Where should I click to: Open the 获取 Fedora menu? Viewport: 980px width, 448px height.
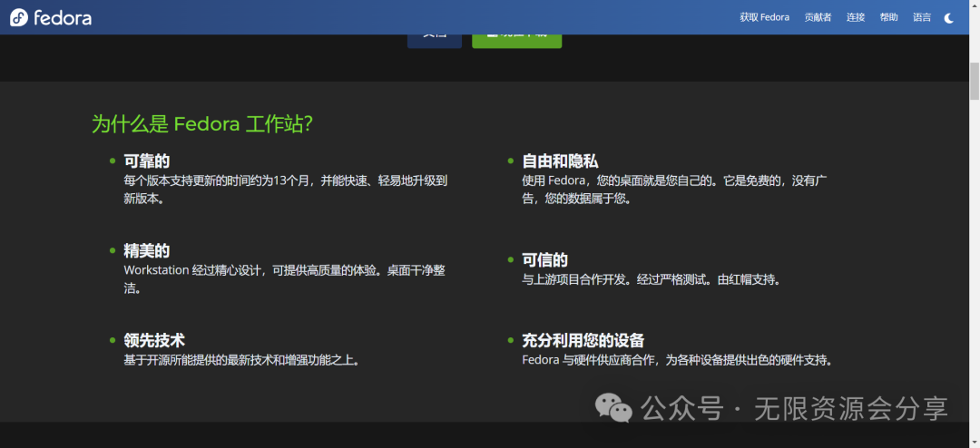(x=764, y=17)
